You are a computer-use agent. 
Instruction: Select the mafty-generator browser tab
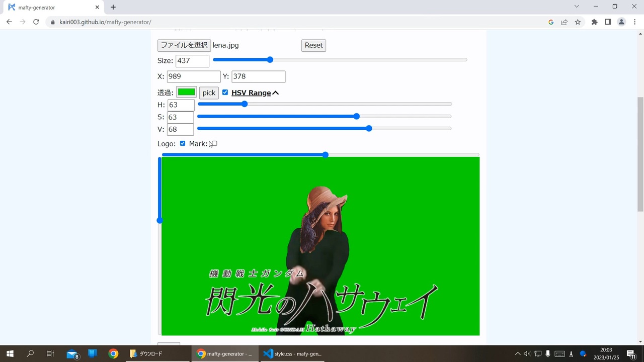click(53, 8)
